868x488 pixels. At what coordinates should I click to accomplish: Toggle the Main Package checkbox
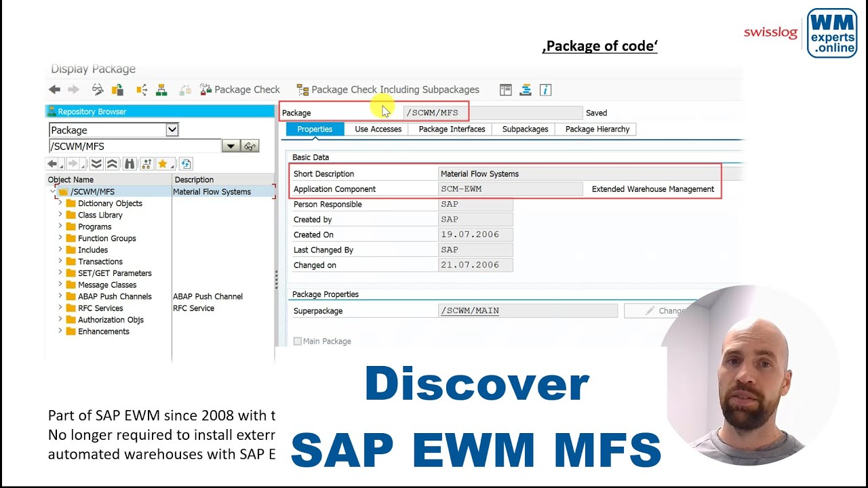297,341
